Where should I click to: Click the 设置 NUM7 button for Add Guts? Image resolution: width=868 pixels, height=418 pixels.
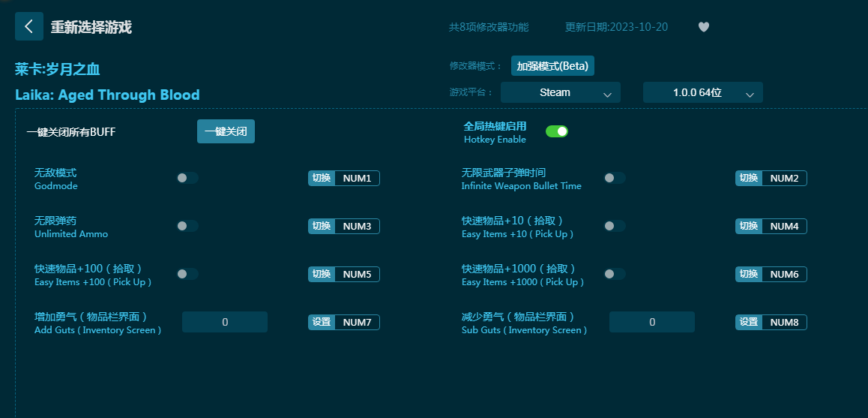coord(344,322)
